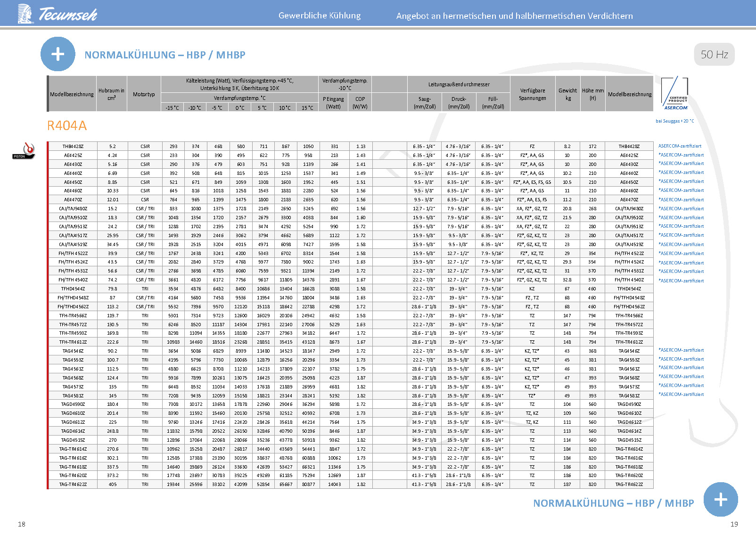The image size is (756, 535).
Task: Click the COP (W/W) column header
Action: coord(360,103)
